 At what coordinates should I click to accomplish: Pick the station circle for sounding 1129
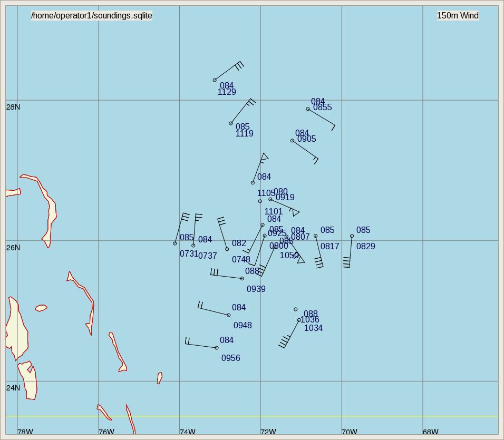[215, 80]
